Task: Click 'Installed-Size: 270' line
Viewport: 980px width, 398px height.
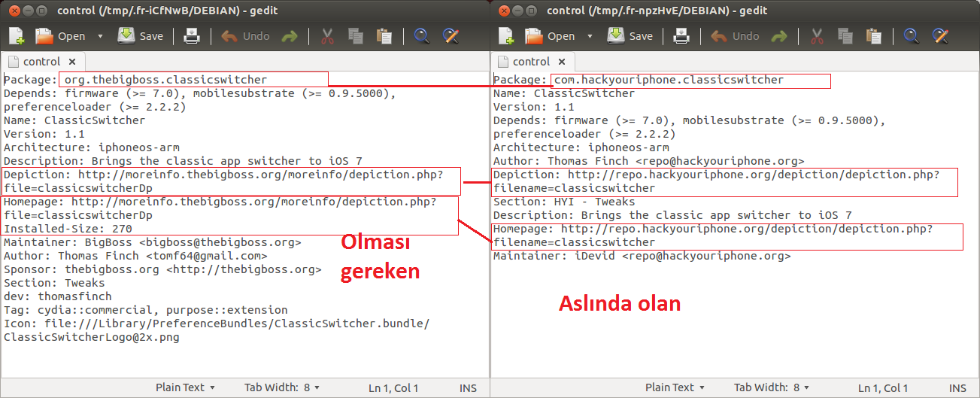Action: pos(68,229)
